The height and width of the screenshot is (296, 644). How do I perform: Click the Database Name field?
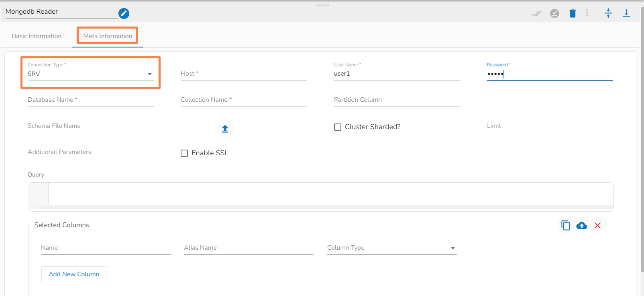click(90, 100)
